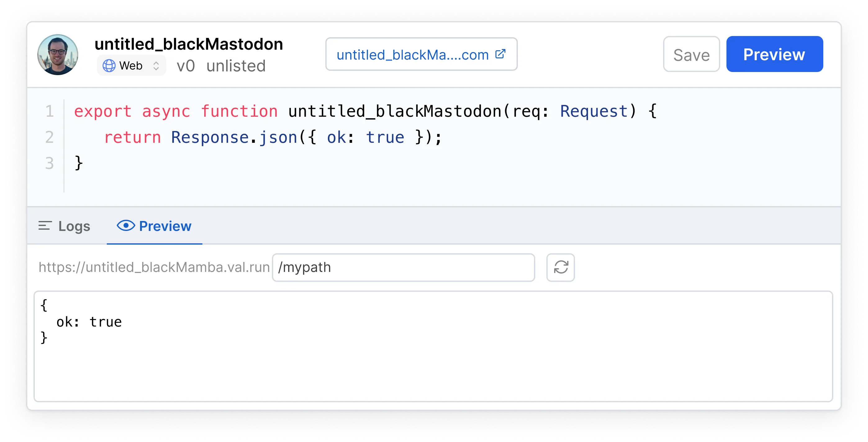Run the val with the Preview button
Viewport: 868px width, 442px height.
(774, 54)
